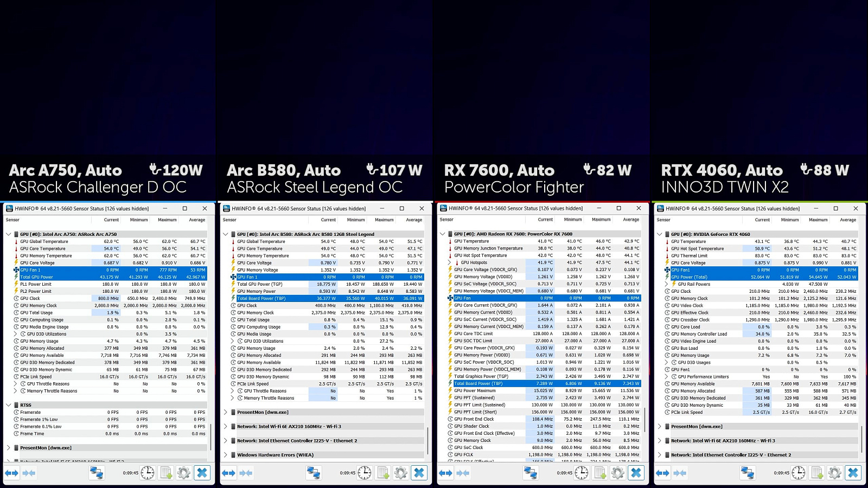Viewport: 868px width, 488px height.
Task: Select GPU Fan 1 row in Arc A750 window
Action: point(110,270)
